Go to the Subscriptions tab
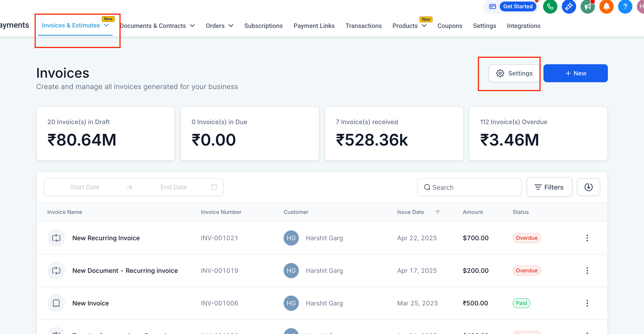Image resolution: width=644 pixels, height=334 pixels. tap(263, 26)
